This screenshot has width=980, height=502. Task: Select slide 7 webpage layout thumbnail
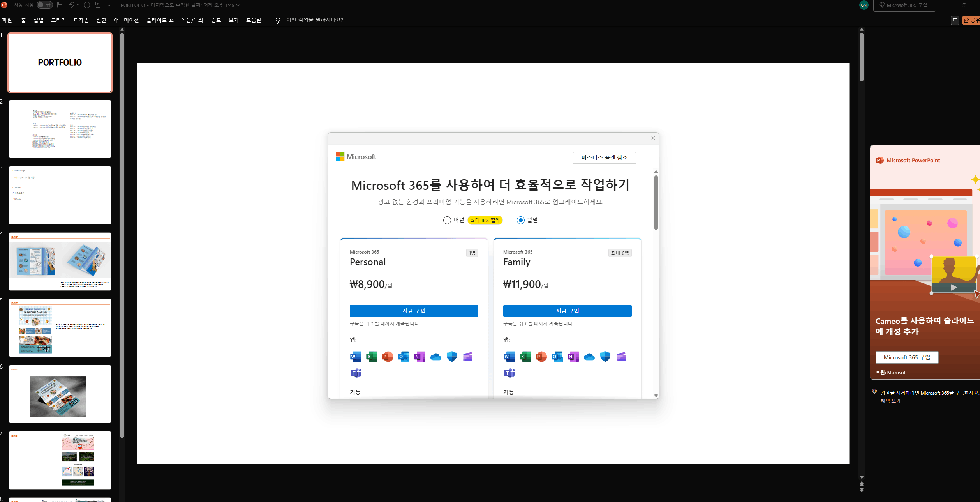[x=60, y=460]
